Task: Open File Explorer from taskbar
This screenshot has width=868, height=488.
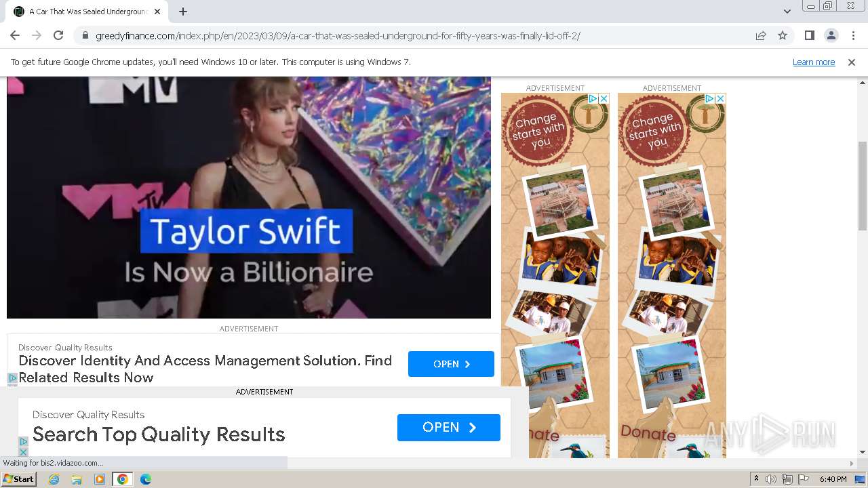Action: 77,479
